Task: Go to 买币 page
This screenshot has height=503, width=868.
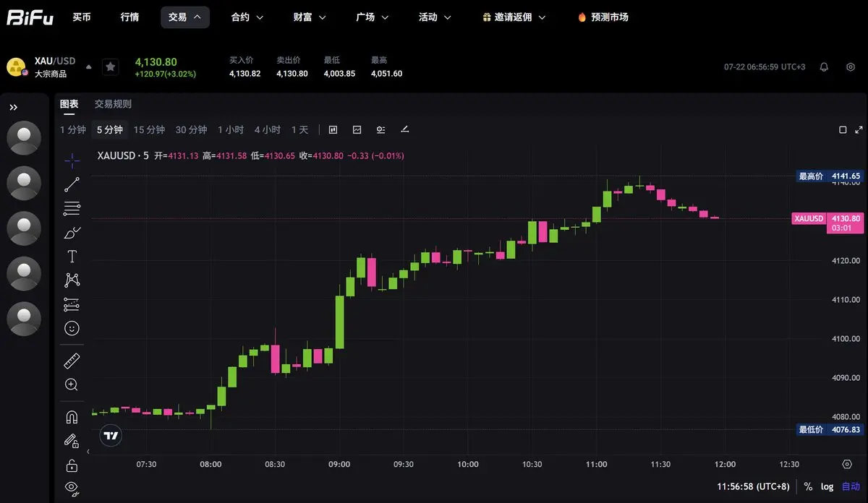Action: 82,17
